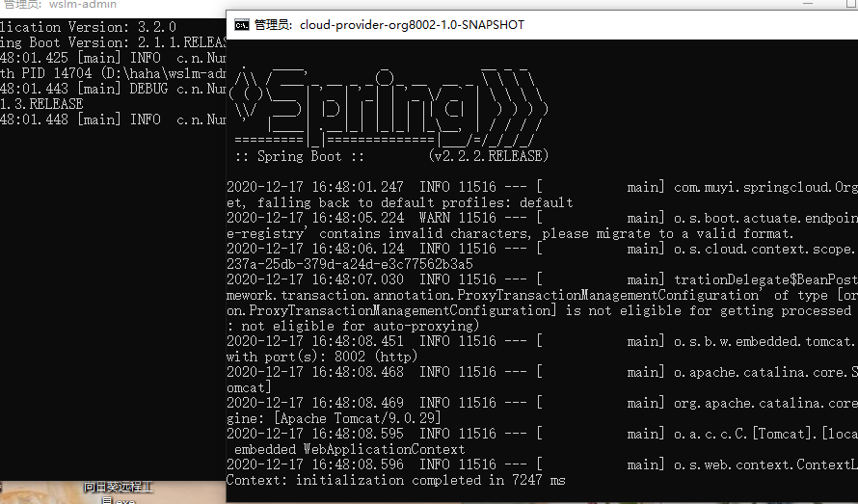This screenshot has height=504, width=858.
Task: Select the log line at 16:48:06.124
Action: (x=542, y=249)
